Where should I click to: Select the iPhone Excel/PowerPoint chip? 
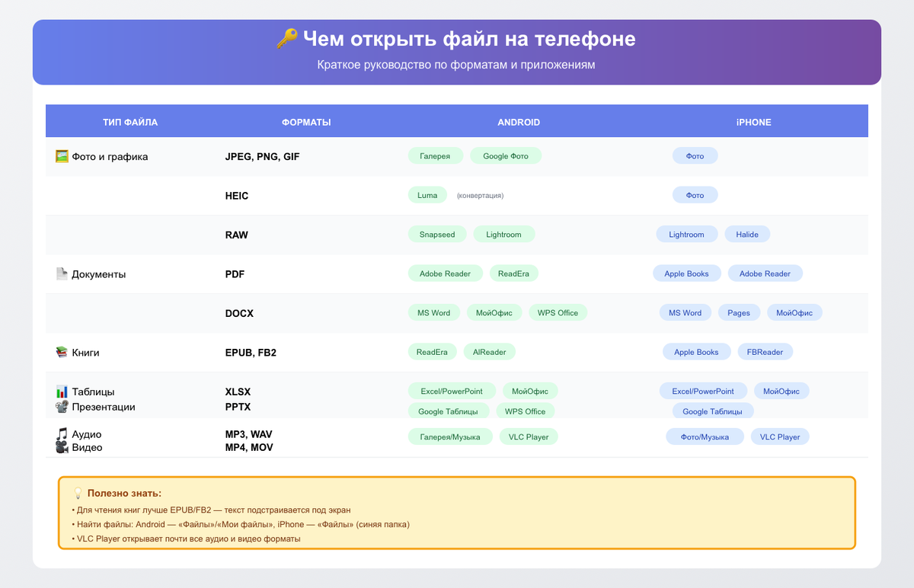click(702, 391)
